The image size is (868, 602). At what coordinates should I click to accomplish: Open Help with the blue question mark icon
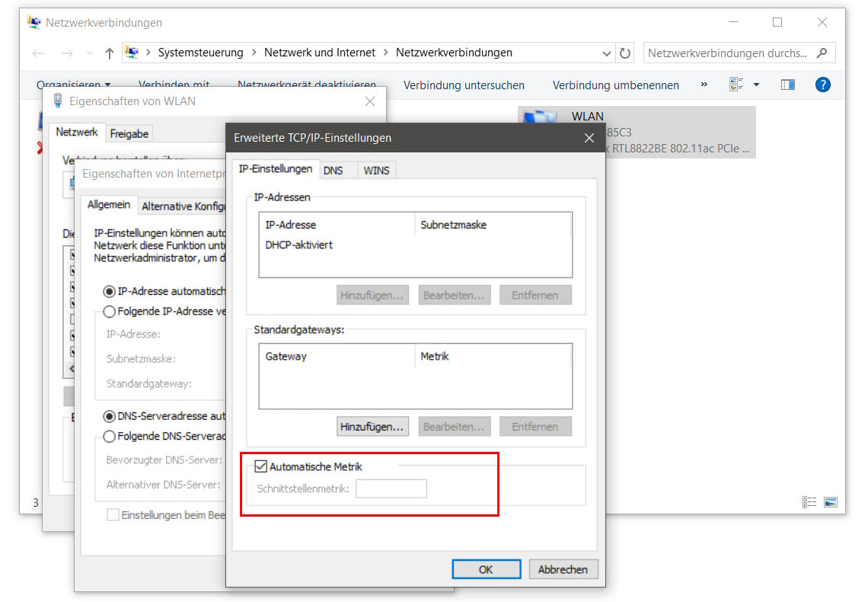[x=823, y=85]
